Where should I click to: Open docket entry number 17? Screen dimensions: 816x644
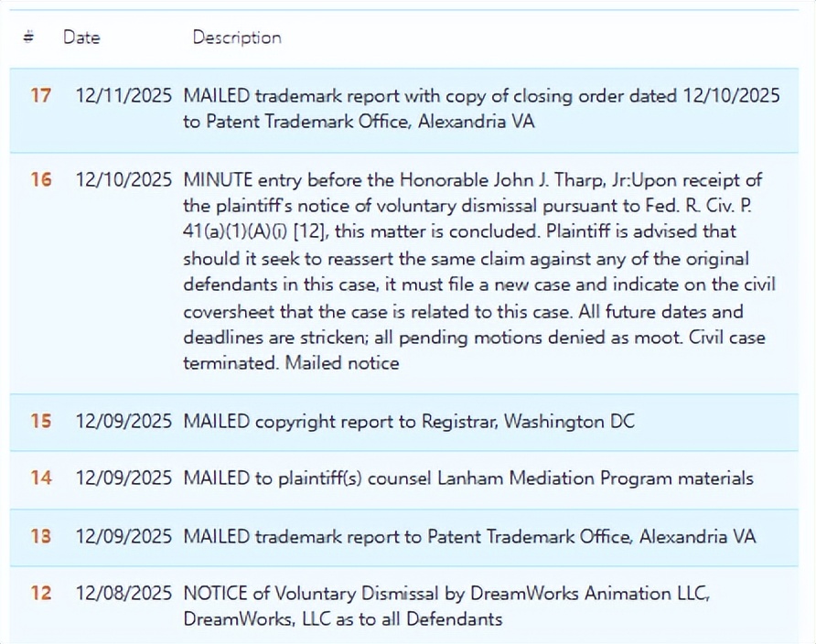40,95
